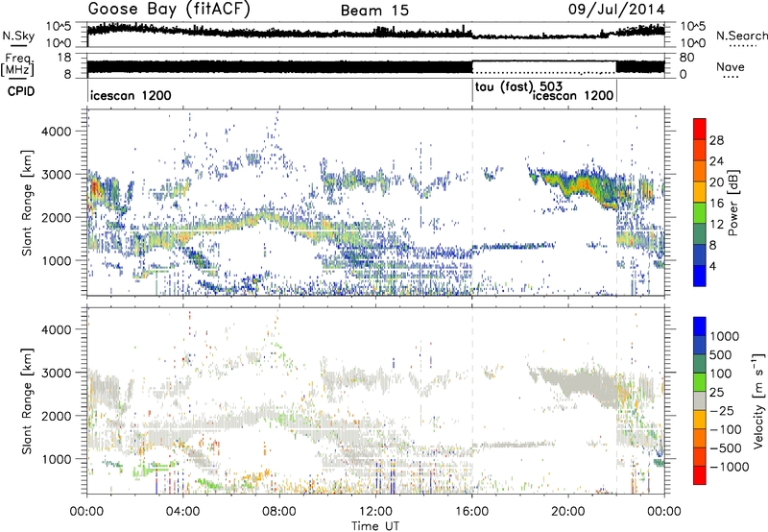Image resolution: width=768 pixels, height=532 pixels.
Task: Click the '04:00' time axis tick label
Action: click(183, 512)
